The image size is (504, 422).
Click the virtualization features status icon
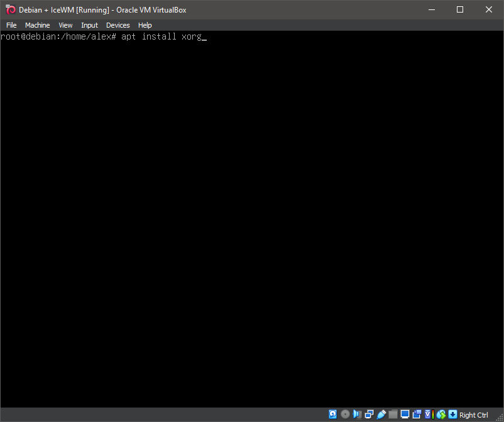tap(427, 414)
